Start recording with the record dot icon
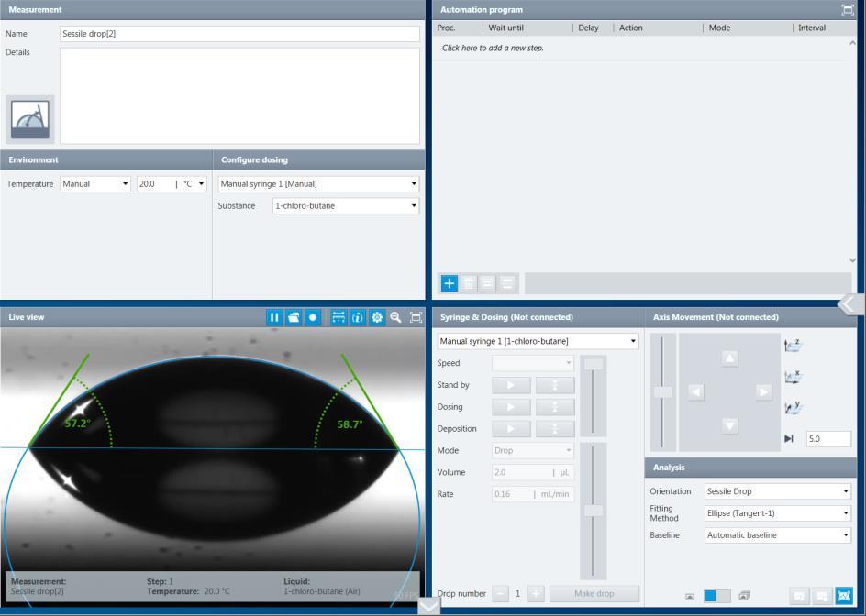Image resolution: width=866 pixels, height=616 pixels. (x=313, y=317)
